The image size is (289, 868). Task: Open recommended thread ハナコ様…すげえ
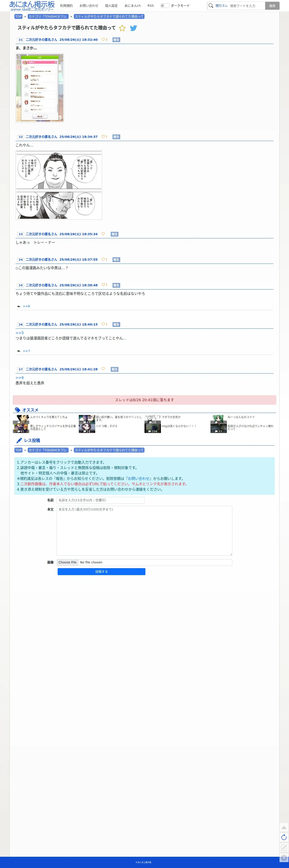106,426
